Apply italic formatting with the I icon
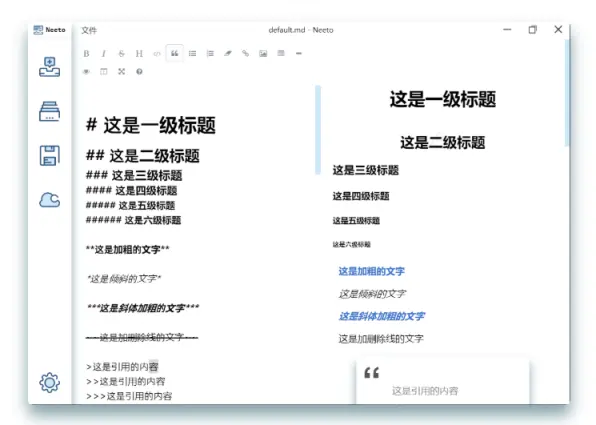This screenshot has width=596, height=425. click(104, 54)
